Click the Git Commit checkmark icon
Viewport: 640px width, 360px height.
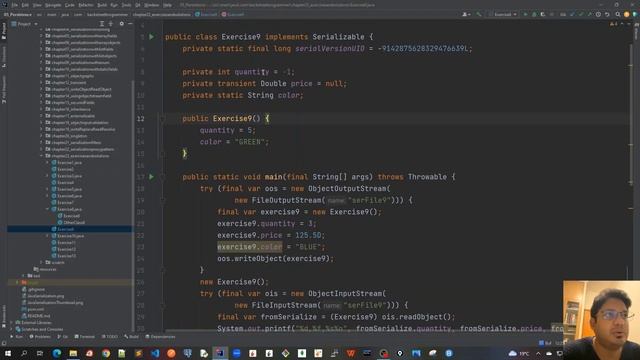(x=581, y=14)
